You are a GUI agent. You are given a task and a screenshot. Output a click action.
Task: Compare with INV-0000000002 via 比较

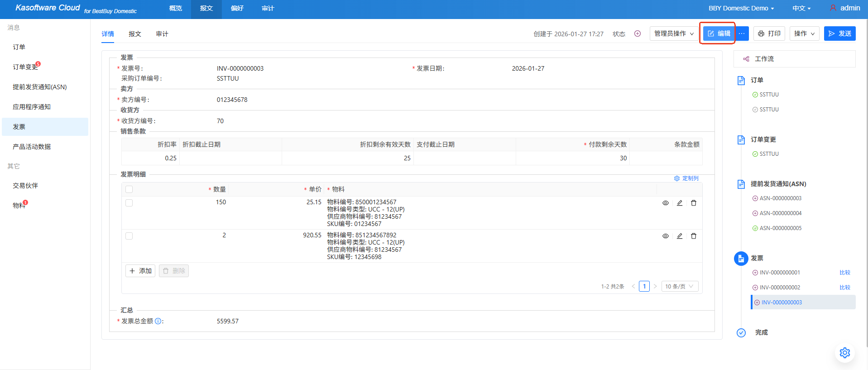845,288
